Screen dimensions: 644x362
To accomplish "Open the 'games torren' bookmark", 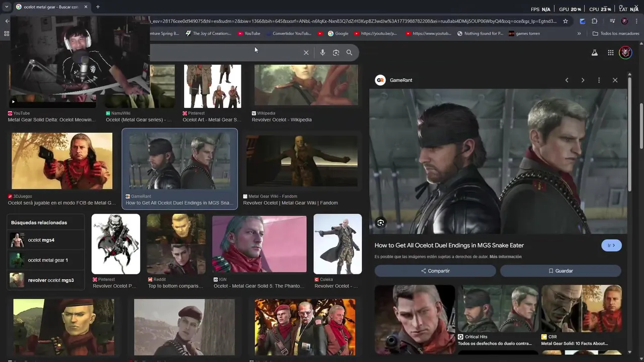I will [524, 34].
